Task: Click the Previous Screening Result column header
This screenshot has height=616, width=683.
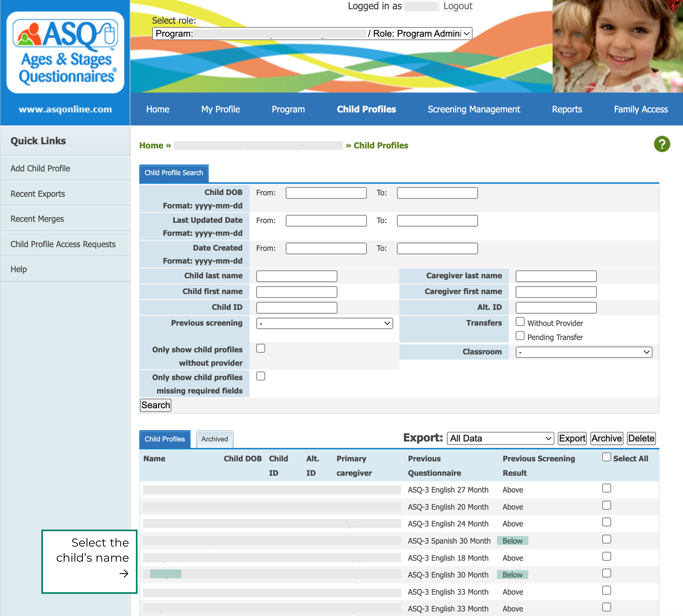Action: [539, 466]
